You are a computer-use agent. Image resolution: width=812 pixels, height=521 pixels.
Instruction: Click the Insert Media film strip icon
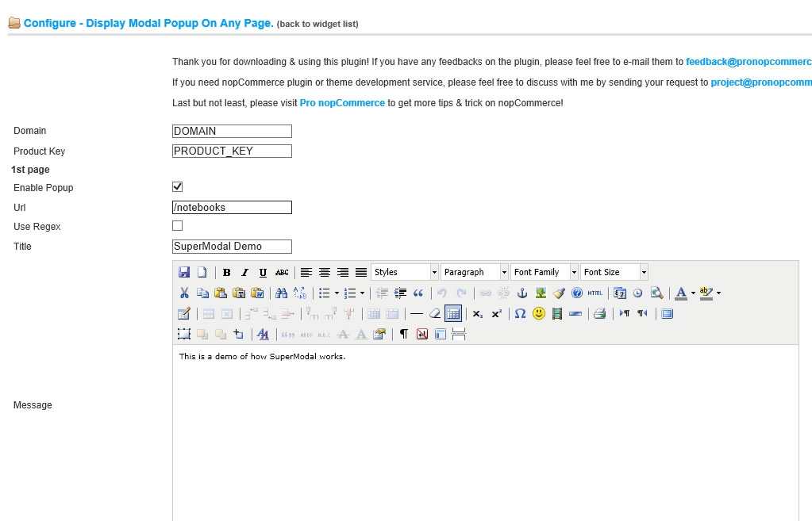[x=556, y=313]
